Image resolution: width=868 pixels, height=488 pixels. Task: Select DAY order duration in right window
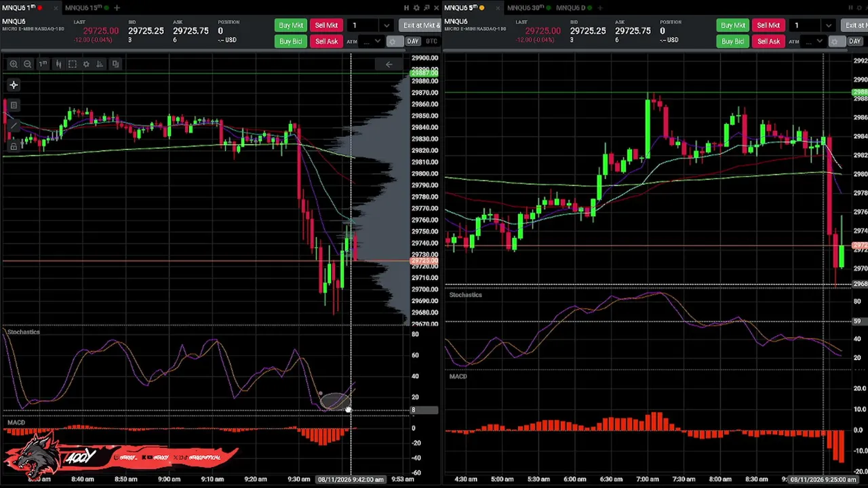click(x=854, y=41)
